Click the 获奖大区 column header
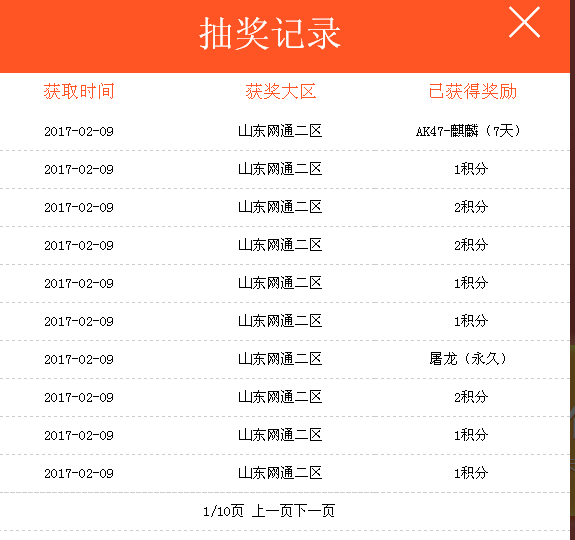The image size is (575, 540). coord(281,91)
